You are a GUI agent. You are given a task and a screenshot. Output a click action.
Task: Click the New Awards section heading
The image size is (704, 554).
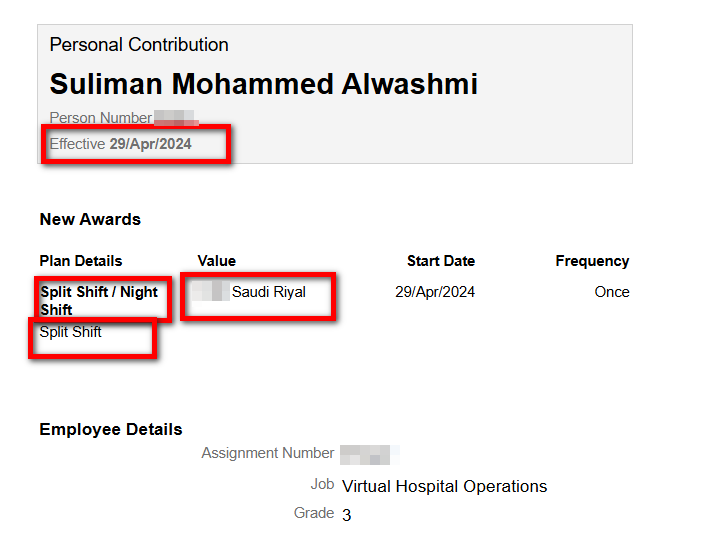90,219
